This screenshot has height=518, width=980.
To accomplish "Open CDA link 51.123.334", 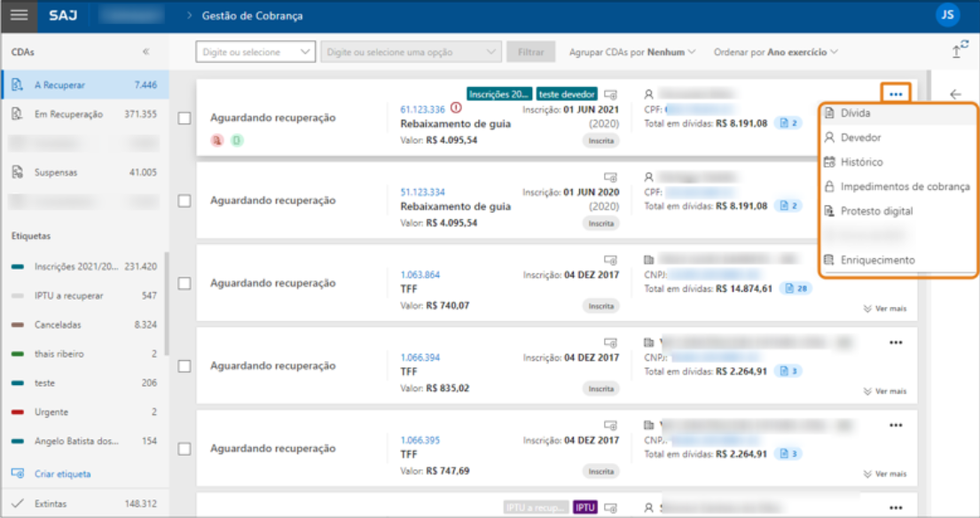I will [423, 192].
